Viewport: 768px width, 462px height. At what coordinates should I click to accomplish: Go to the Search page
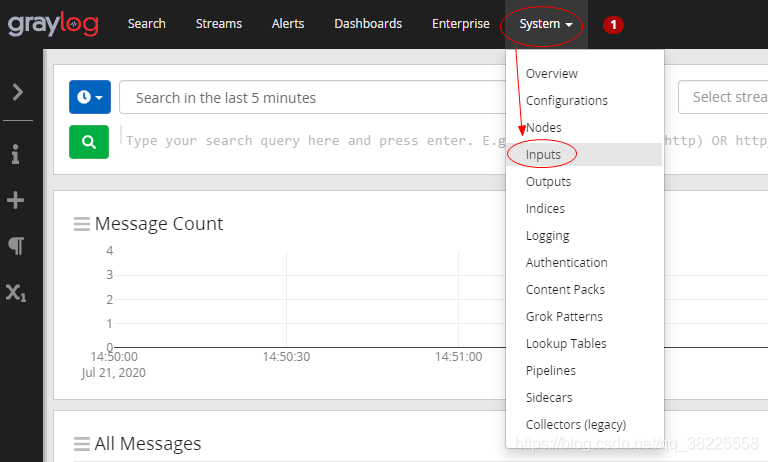146,24
